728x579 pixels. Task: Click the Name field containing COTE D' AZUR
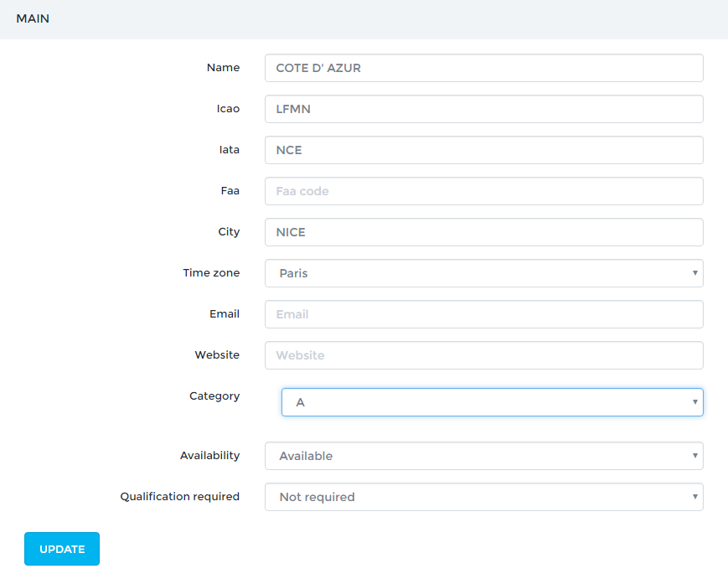[x=483, y=68]
